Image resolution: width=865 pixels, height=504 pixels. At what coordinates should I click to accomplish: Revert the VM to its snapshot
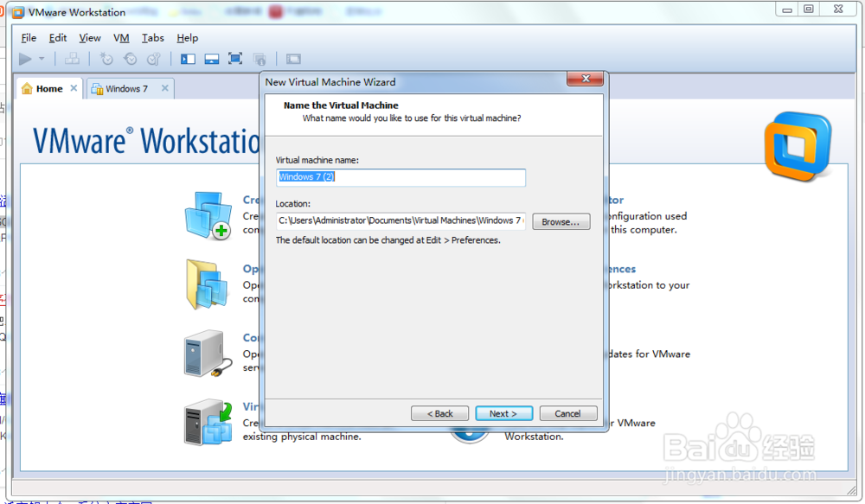click(x=130, y=59)
